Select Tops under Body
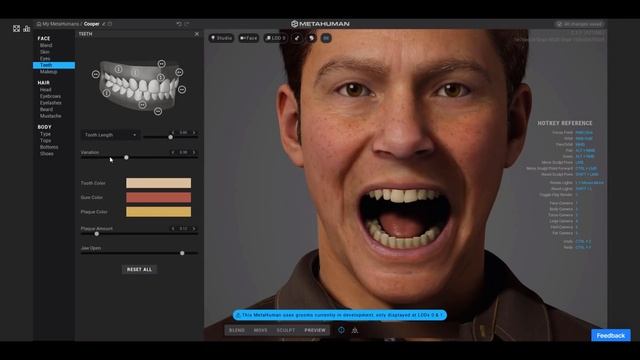640x360 pixels. click(45, 140)
